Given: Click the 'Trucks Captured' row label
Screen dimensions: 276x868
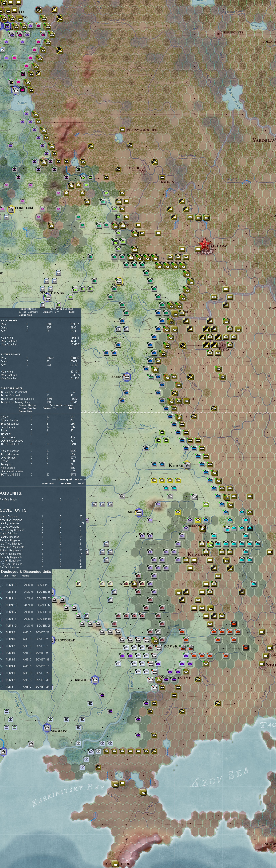Looking at the screenshot, I should [x=10, y=395].
